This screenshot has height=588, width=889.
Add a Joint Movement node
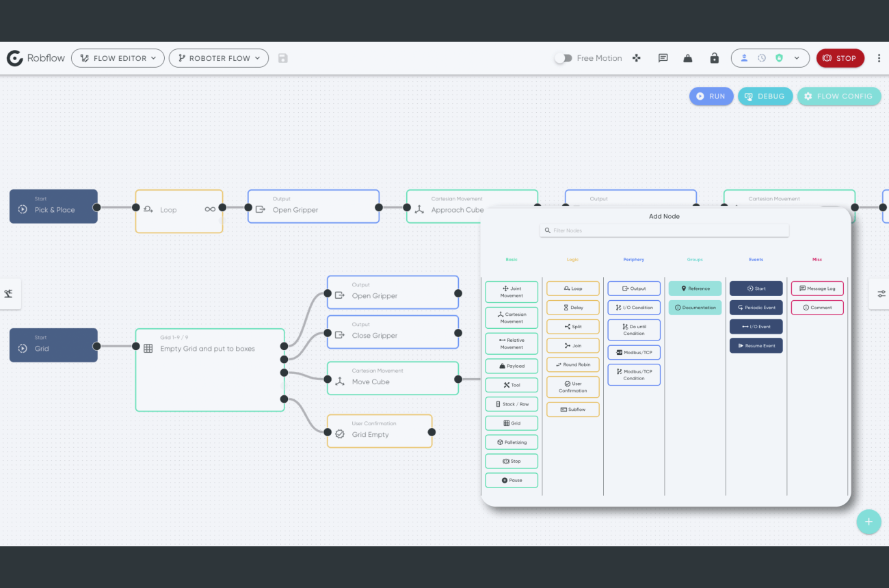point(512,291)
